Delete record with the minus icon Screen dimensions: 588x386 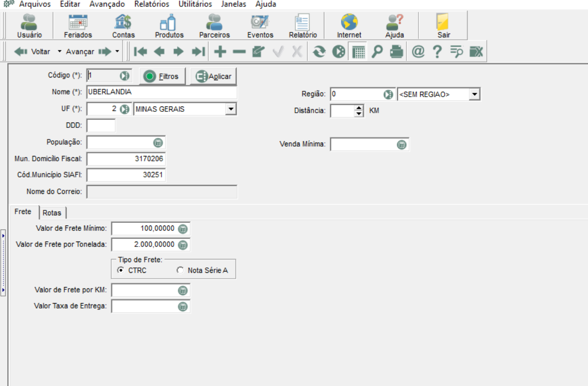point(239,52)
